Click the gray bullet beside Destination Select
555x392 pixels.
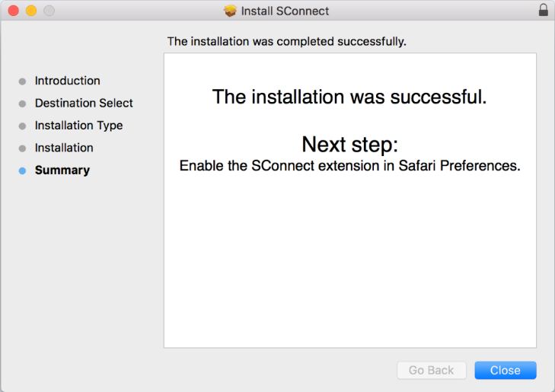pyautogui.click(x=22, y=104)
